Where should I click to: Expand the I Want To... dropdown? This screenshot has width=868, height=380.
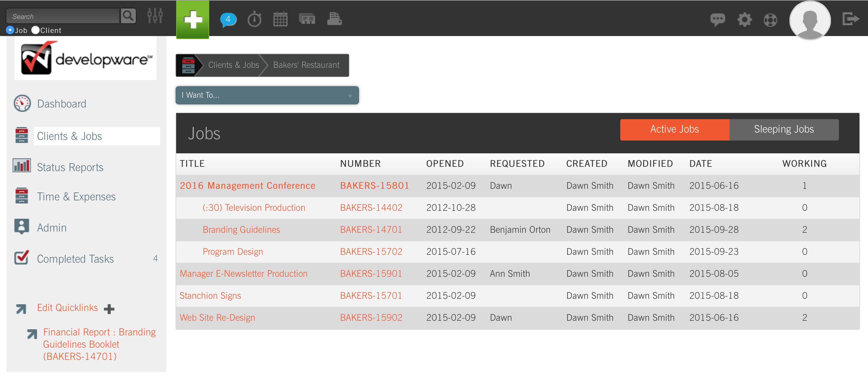click(x=267, y=95)
